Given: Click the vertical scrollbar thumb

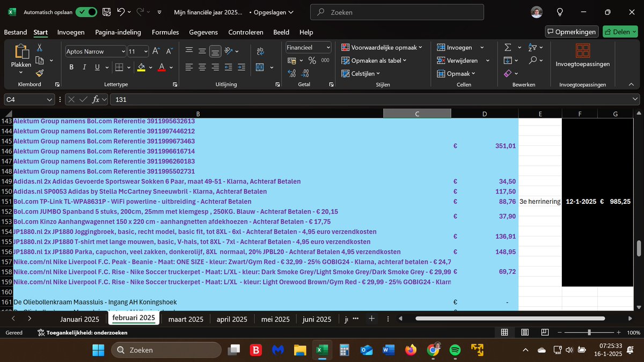Looking at the screenshot, I should [639, 249].
